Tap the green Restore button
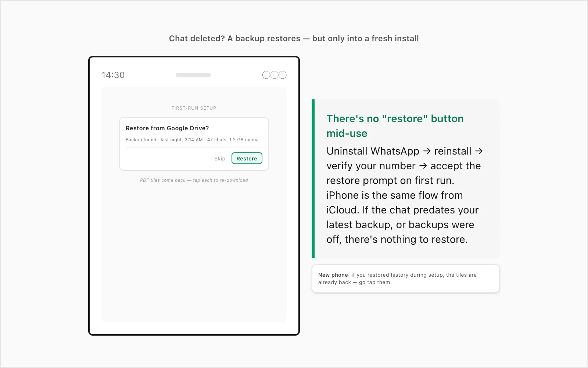 (247, 158)
